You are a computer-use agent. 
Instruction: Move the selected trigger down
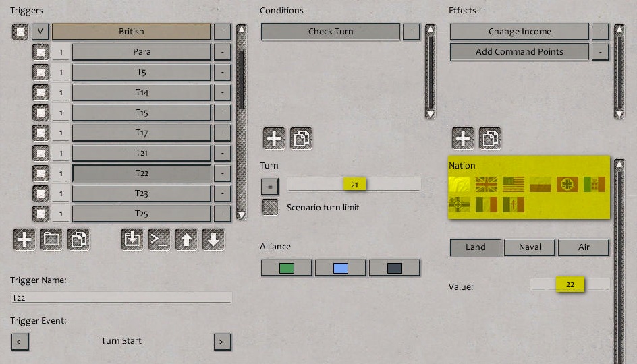click(x=213, y=239)
